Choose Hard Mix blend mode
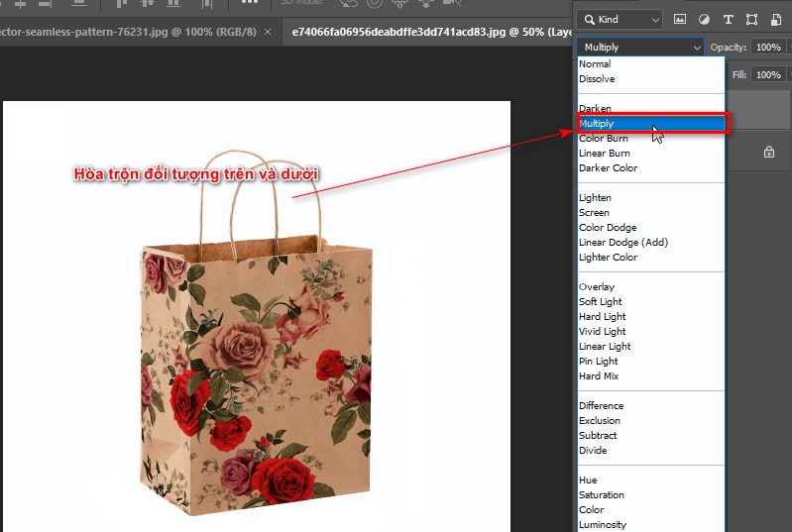The image size is (792, 532). 651,376
